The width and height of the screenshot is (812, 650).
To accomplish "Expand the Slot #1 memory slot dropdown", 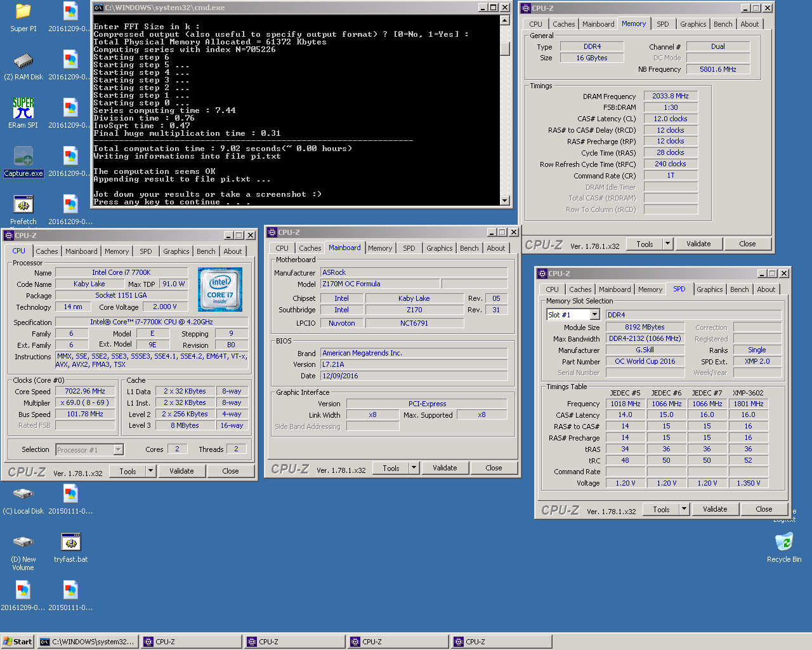I will pos(594,315).
